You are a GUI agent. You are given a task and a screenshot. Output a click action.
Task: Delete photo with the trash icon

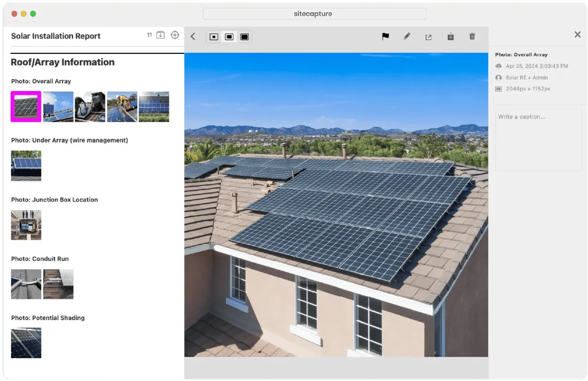(x=472, y=36)
